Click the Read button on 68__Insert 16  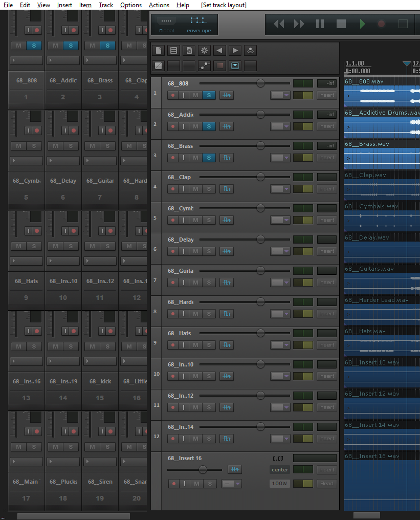point(327,484)
